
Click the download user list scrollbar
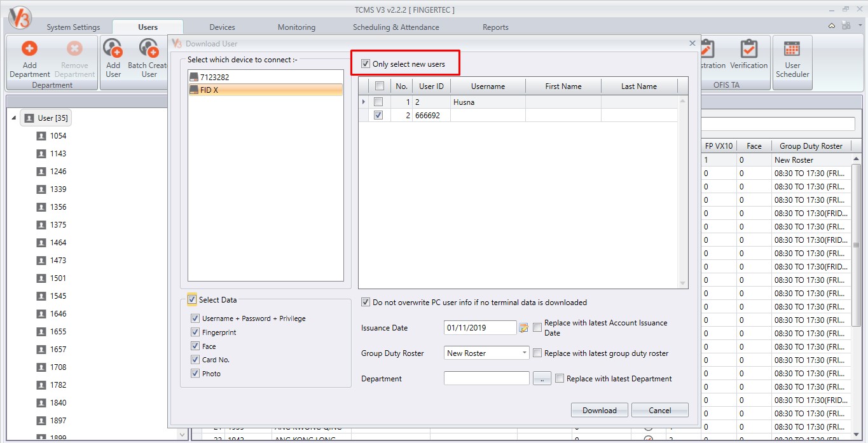[684, 191]
